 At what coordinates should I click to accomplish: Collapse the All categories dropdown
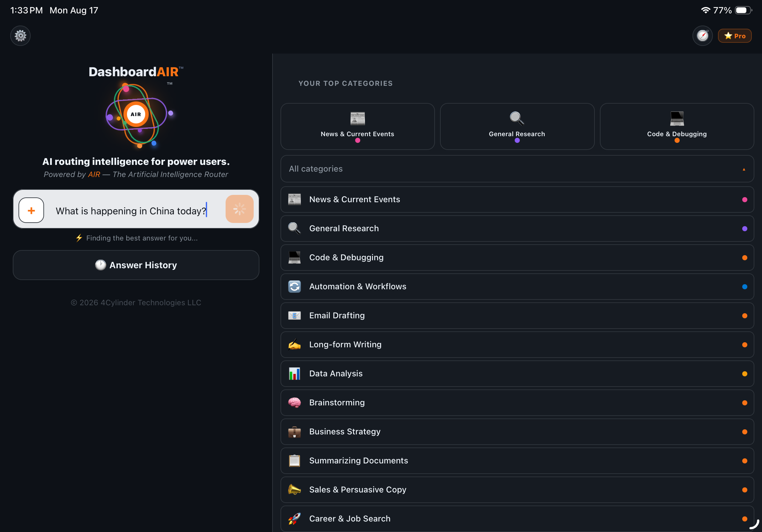[x=517, y=169]
